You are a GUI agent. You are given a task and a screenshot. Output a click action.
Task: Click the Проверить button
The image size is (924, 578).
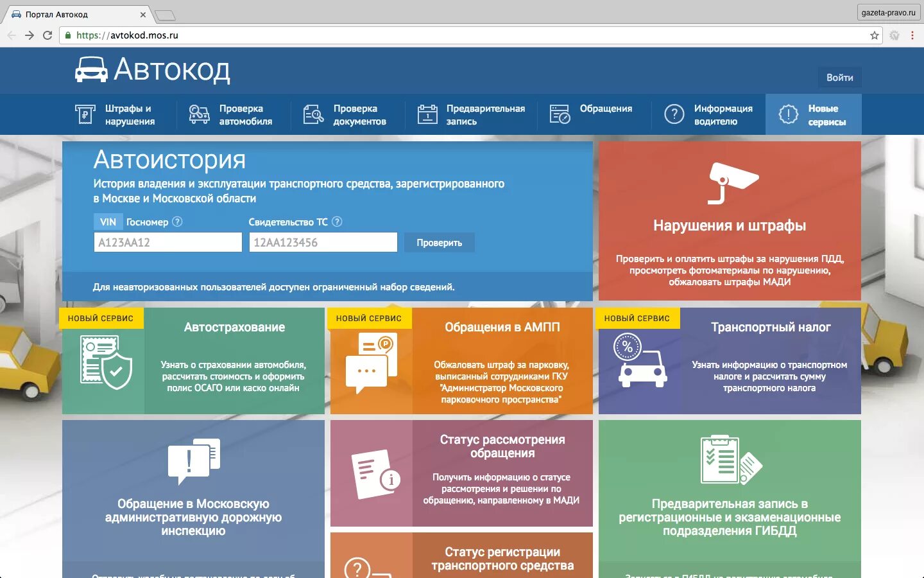tap(439, 243)
